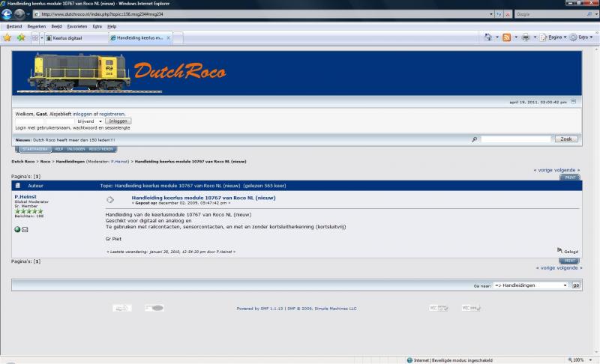Click the topic page icon beside Auteur

click(17, 186)
